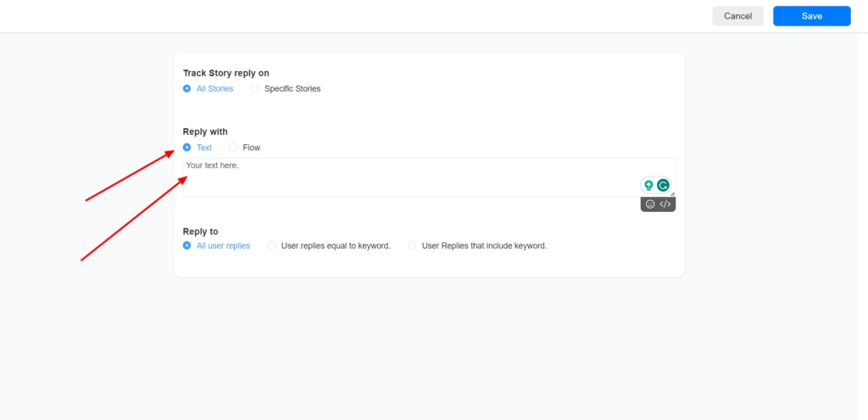Click the green Grammarly G icon

click(663, 185)
